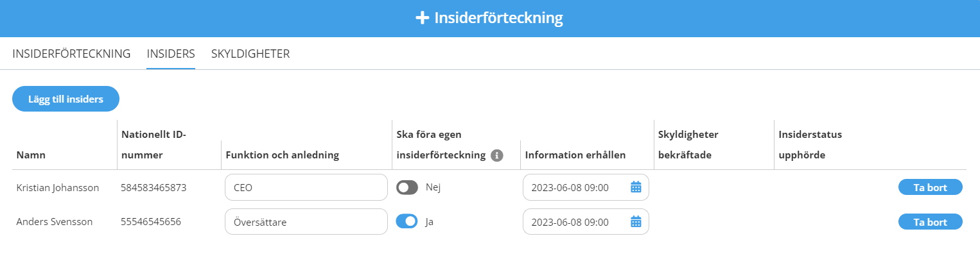Open calendar picker in Kristian Johansson's row
The image size is (980, 261).
tap(636, 187)
